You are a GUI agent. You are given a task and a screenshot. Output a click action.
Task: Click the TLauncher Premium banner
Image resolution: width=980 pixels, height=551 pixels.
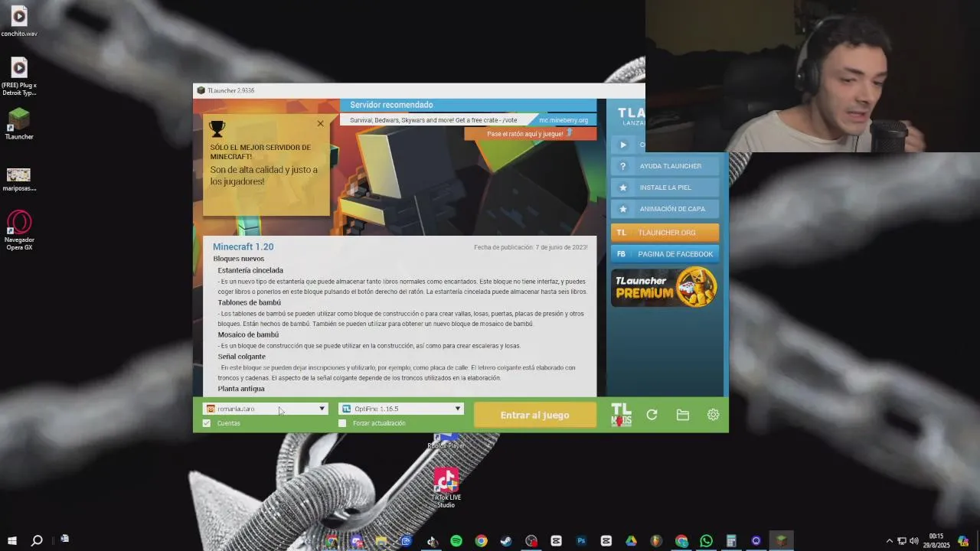(665, 287)
